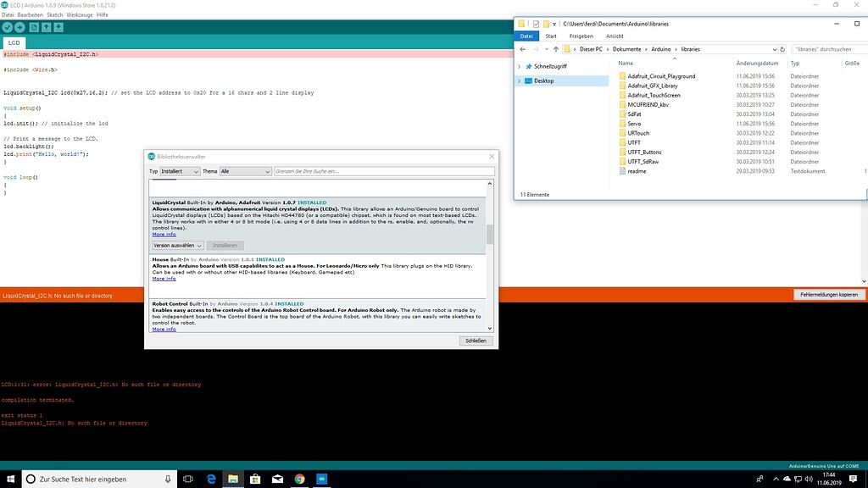Click the OneDrive cloud tray icon
This screenshot has width=868, height=488.
point(787,480)
